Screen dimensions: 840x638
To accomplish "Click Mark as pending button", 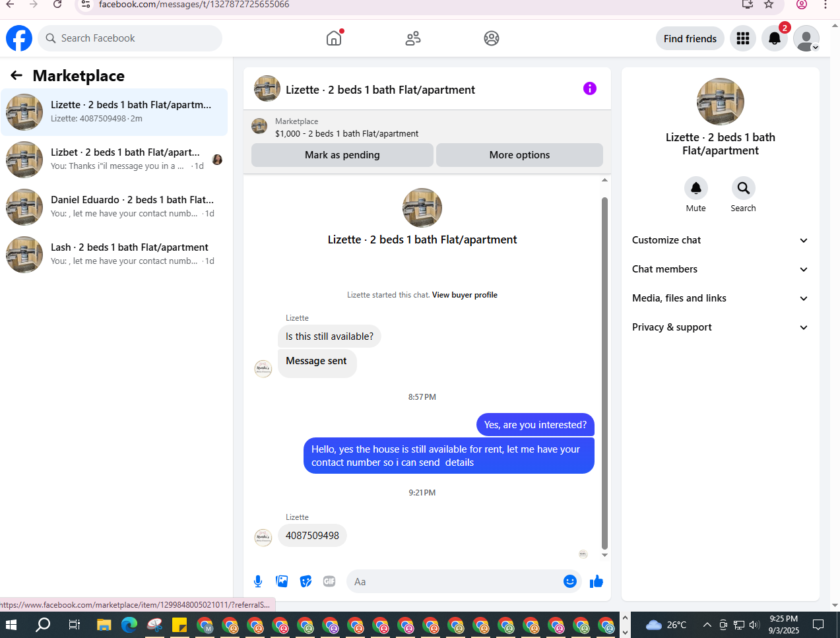I will (342, 155).
